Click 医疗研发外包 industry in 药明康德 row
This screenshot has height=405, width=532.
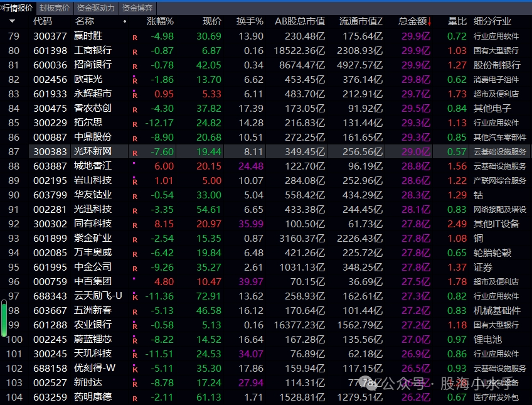[x=496, y=397]
